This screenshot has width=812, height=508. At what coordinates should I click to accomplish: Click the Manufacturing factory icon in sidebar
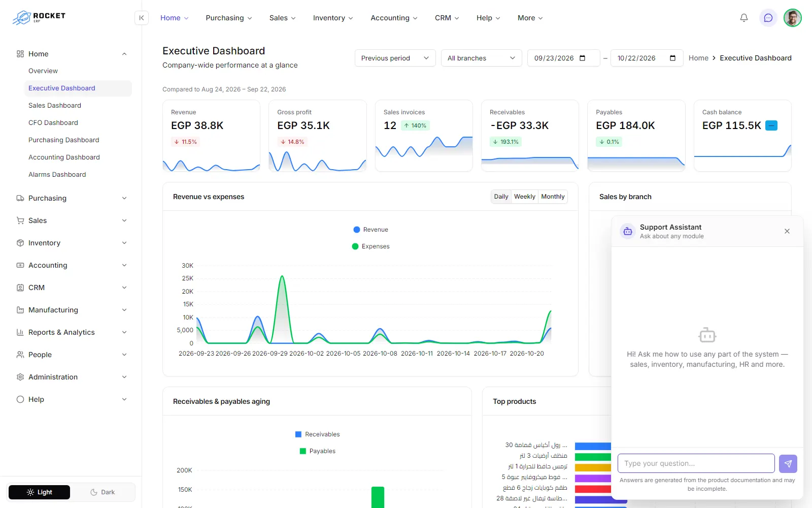[x=20, y=310]
